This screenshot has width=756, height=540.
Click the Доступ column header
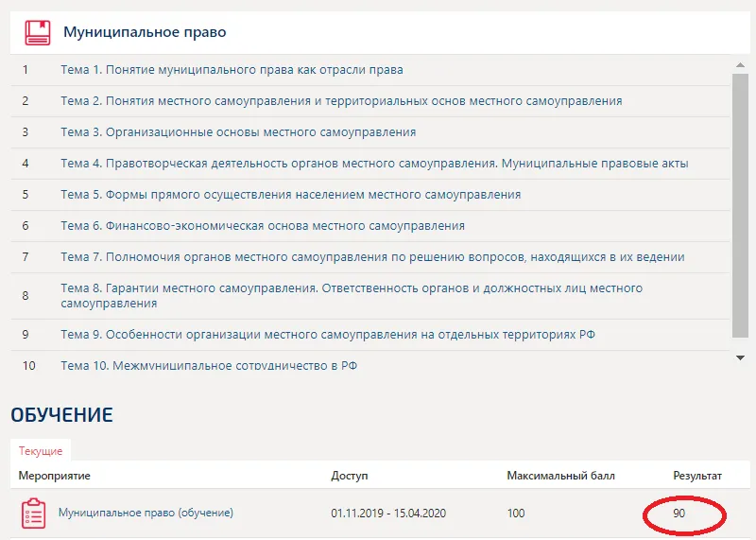(x=349, y=476)
